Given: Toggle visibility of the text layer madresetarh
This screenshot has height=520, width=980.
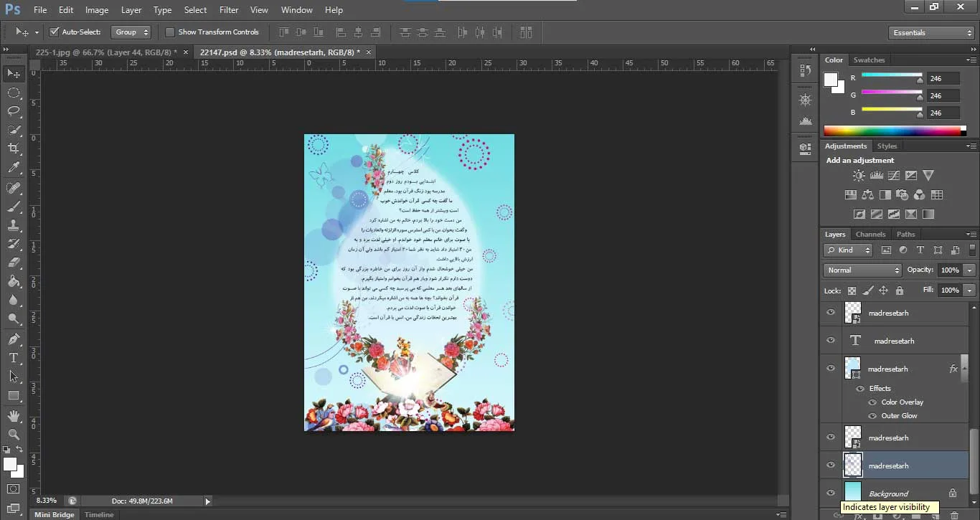Looking at the screenshot, I should [831, 341].
